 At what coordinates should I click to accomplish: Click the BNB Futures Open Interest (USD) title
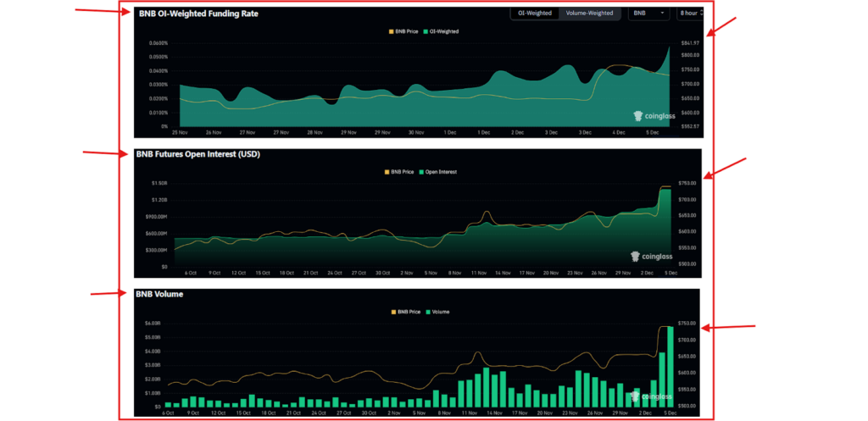[x=198, y=154]
